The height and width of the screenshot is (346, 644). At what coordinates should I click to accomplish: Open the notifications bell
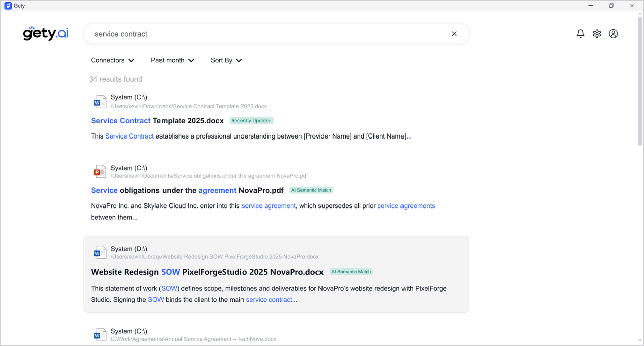[580, 34]
